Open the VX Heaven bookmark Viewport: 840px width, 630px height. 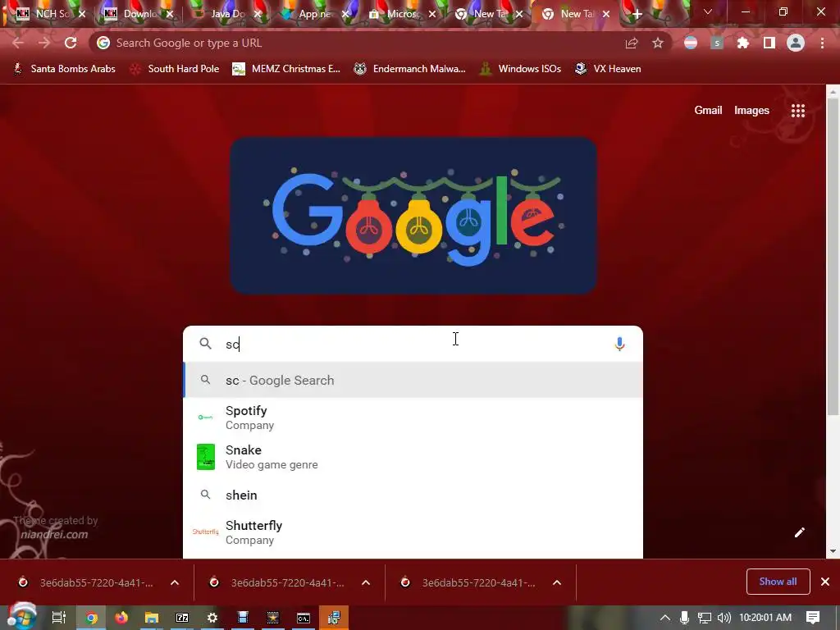pyautogui.click(x=608, y=69)
